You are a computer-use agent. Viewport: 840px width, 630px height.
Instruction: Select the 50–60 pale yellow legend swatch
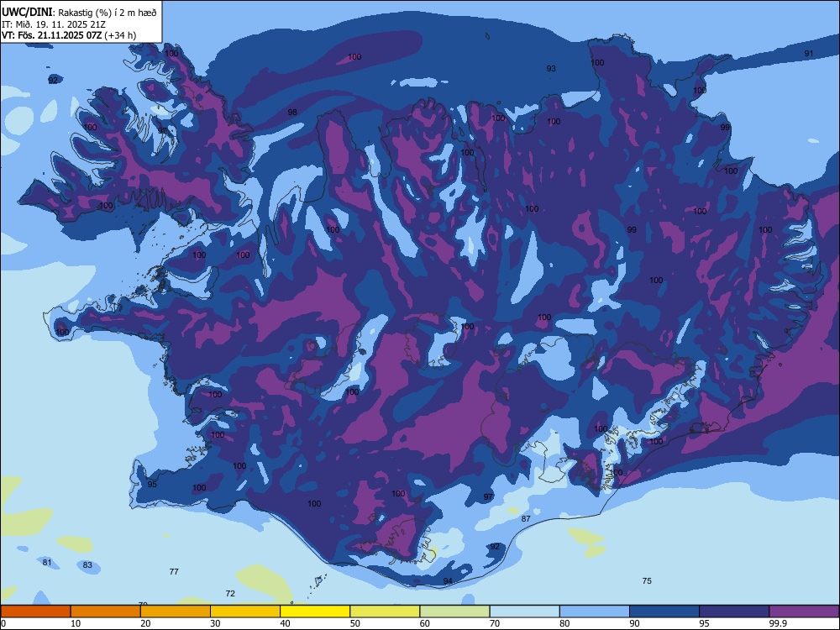pos(385,612)
